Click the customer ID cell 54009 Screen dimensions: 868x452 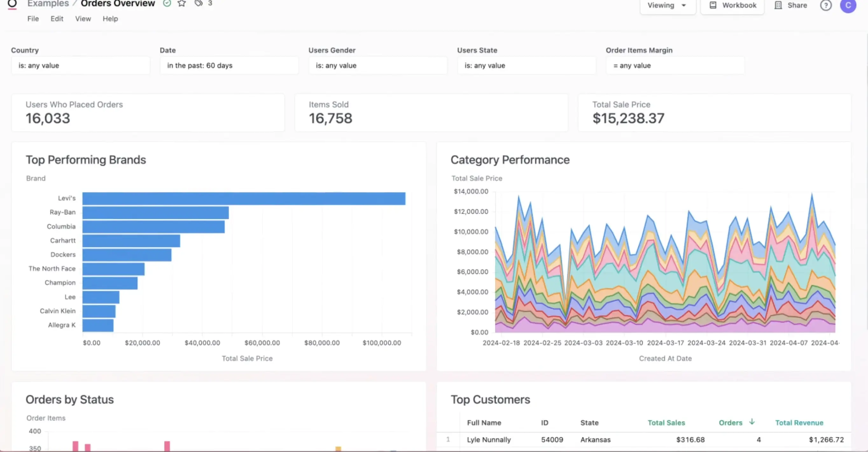[552, 440]
